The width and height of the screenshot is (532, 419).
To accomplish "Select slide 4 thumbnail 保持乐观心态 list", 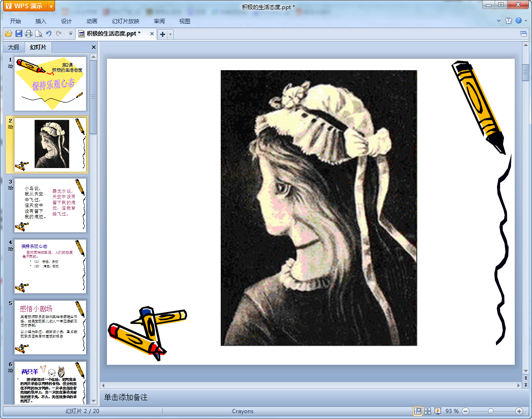I will pos(50,266).
